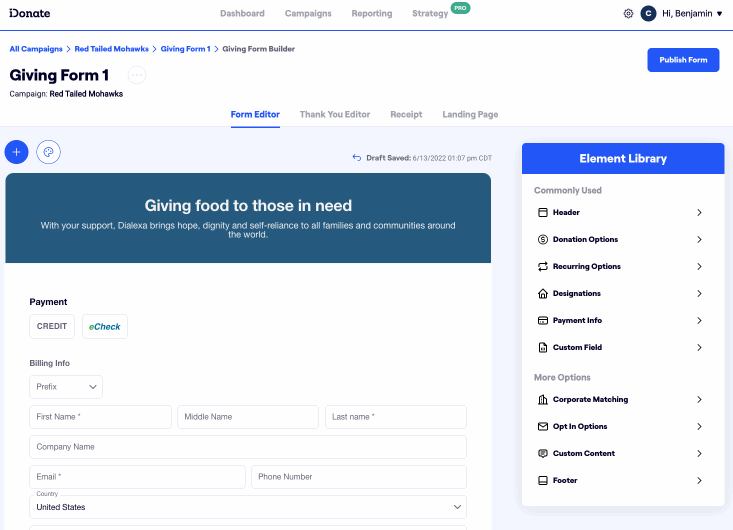This screenshot has width=733, height=530.
Task: Open the Campaigns menu
Action: click(x=308, y=14)
